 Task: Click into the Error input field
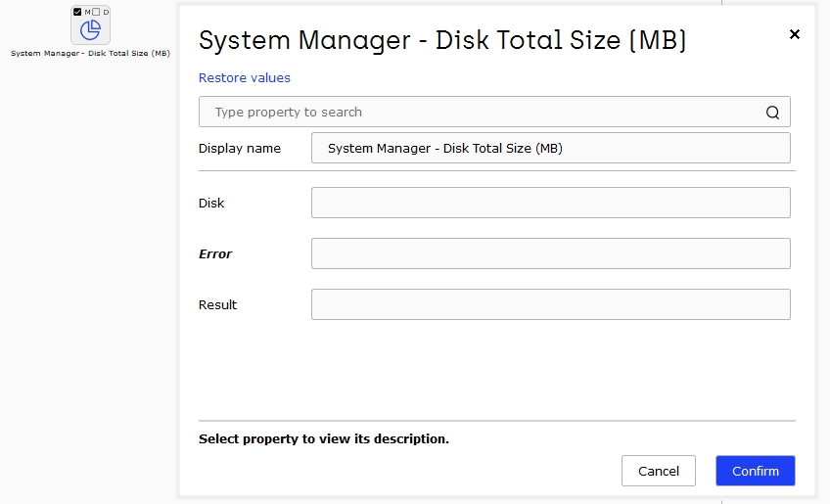coord(550,253)
